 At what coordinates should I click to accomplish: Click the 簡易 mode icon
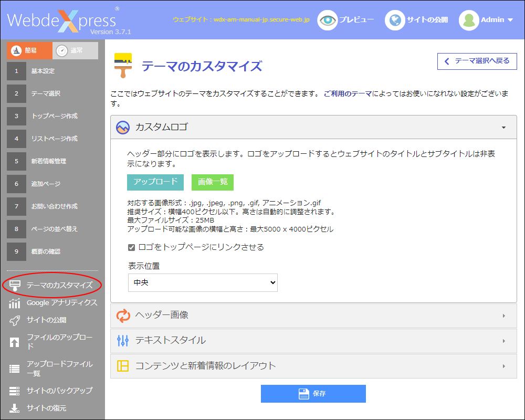(16, 50)
